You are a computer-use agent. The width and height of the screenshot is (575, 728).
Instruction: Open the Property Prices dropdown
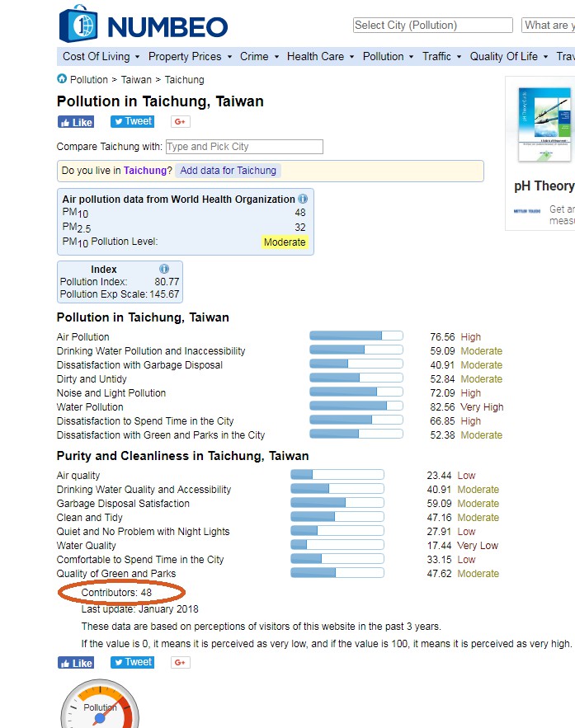tap(189, 57)
